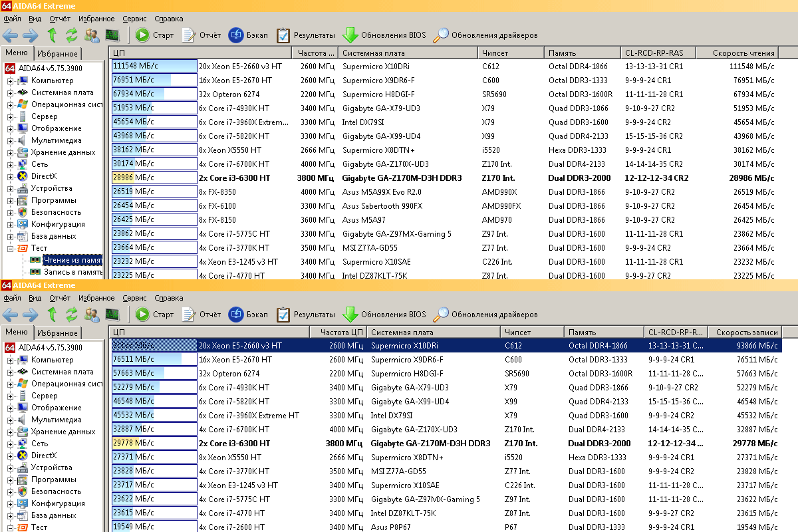798x532 pixels.
Task: Select Запись в память in the top window tree
Action: tap(72, 272)
